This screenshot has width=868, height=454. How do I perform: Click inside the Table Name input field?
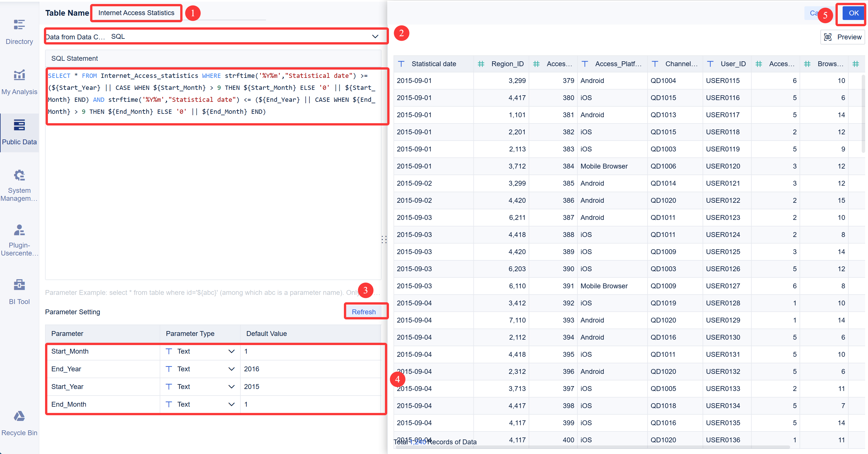click(x=136, y=13)
